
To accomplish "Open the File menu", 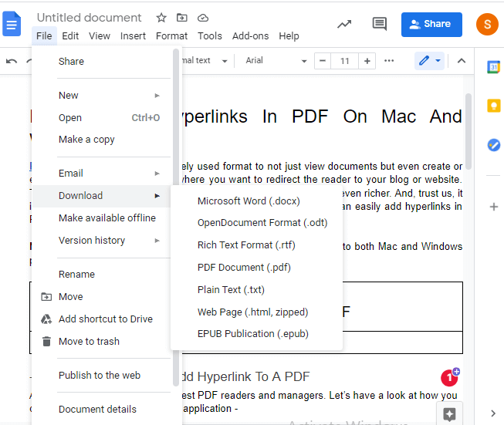I will click(44, 36).
